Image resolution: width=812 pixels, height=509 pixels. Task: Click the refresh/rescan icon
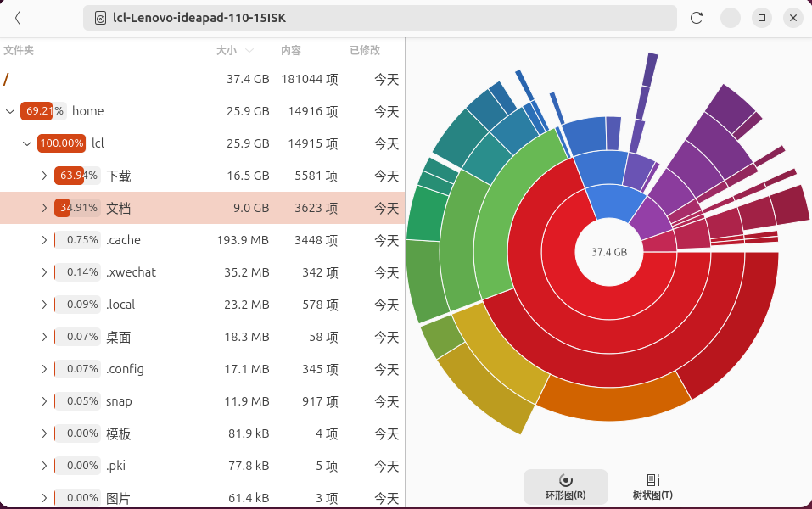click(x=697, y=18)
